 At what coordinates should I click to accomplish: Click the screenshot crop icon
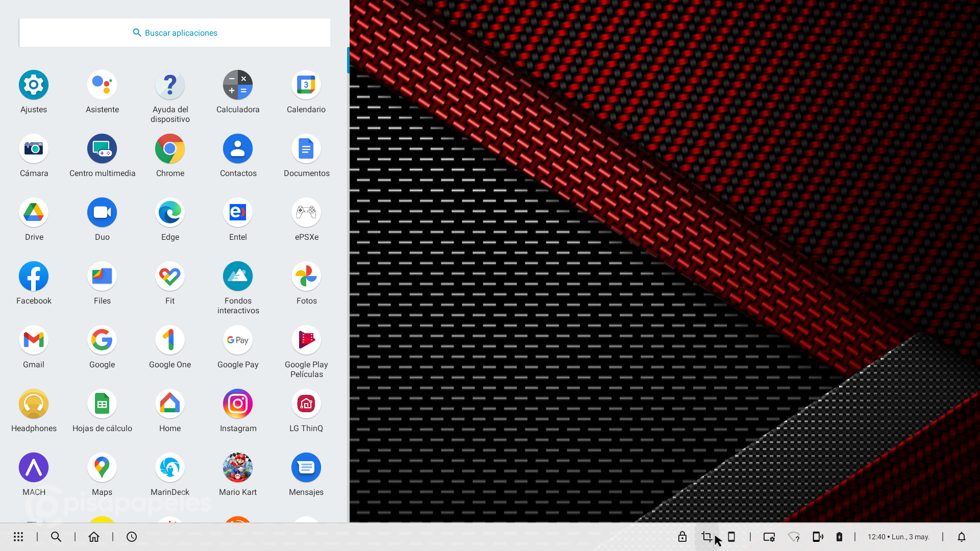pos(706,537)
